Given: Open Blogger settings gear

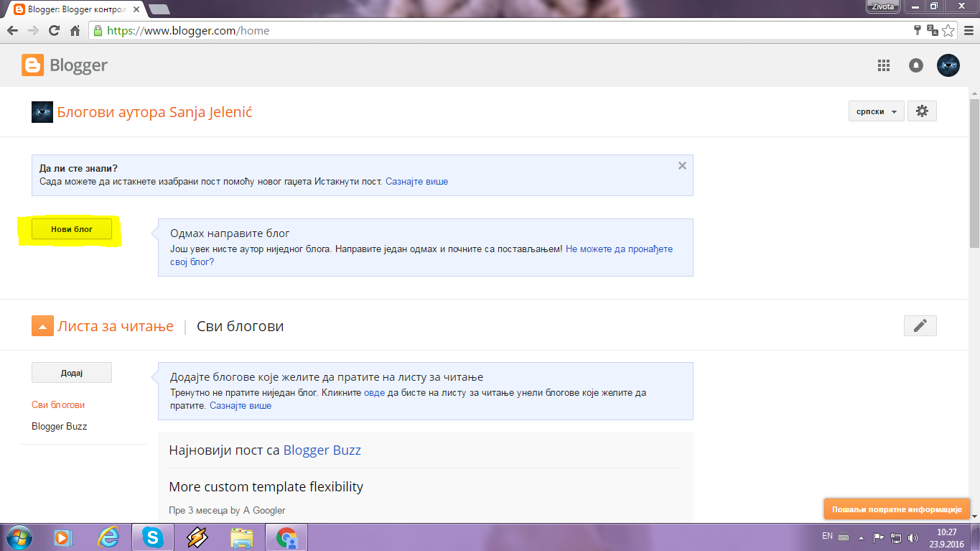Looking at the screenshot, I should [x=922, y=111].
